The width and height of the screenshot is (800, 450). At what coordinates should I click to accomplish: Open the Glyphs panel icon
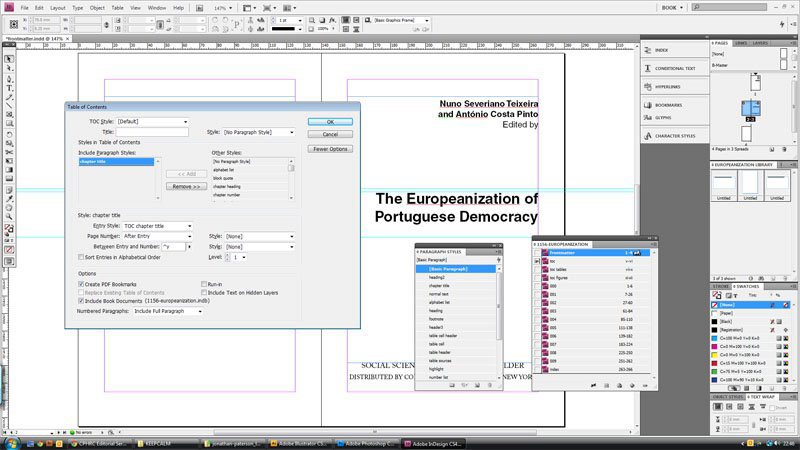pos(648,117)
